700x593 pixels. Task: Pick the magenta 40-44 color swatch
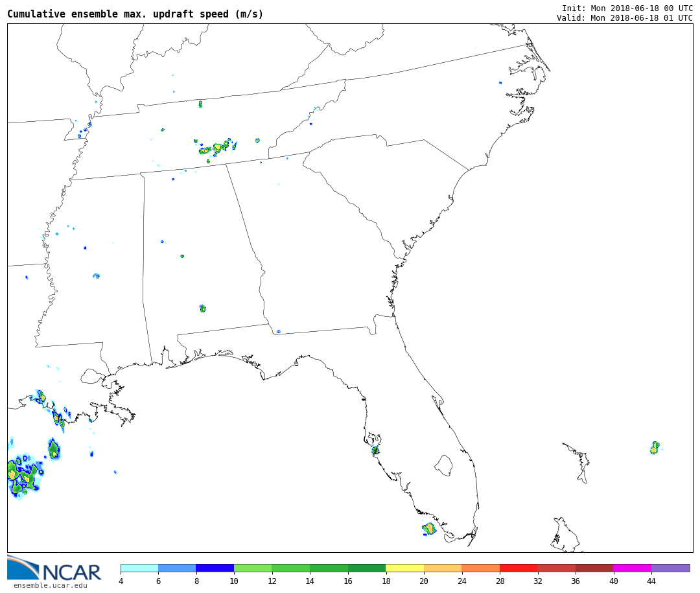tap(633, 568)
